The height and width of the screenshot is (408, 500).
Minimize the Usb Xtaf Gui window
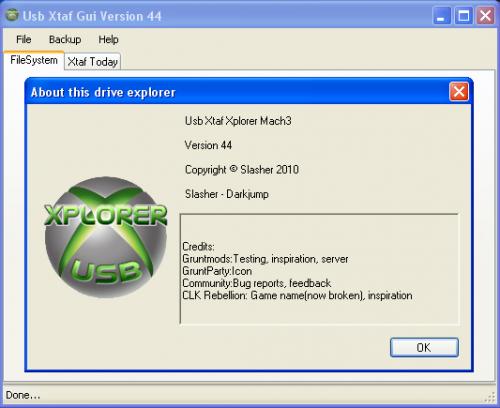(441, 15)
